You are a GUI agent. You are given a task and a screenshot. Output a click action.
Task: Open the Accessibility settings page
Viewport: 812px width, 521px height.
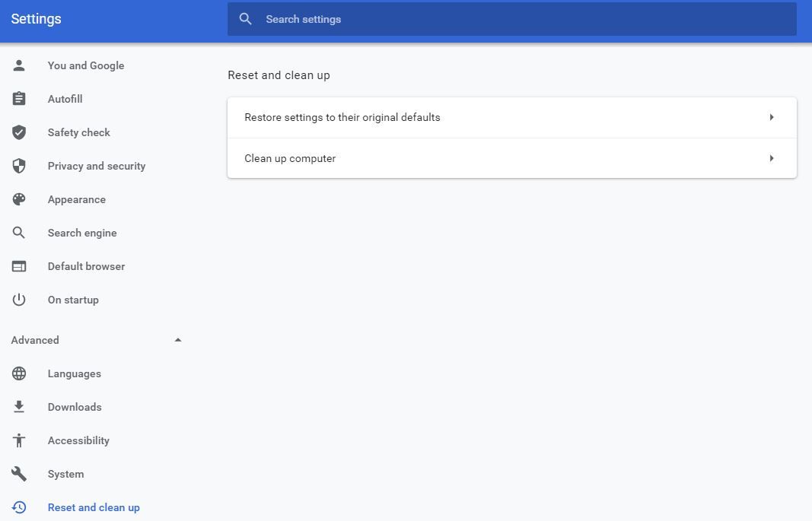[x=78, y=440]
